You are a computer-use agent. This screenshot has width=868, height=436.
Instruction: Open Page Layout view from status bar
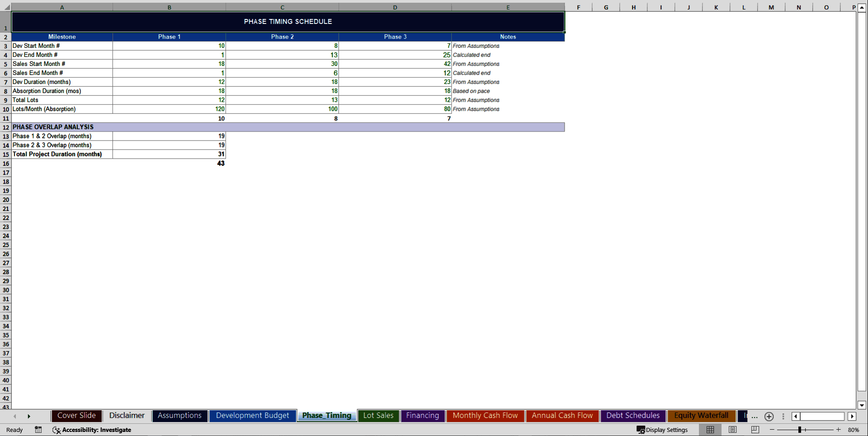[732, 430]
